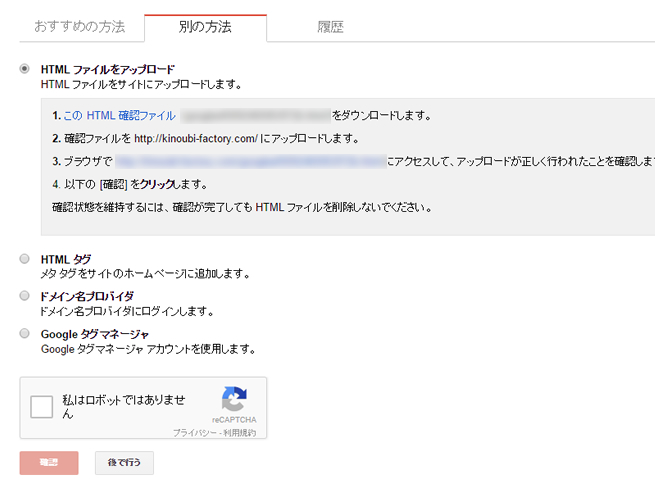This screenshot has width=655, height=500.
Task: Click the ドメイン名プロバイダ heading
Action: point(87,297)
